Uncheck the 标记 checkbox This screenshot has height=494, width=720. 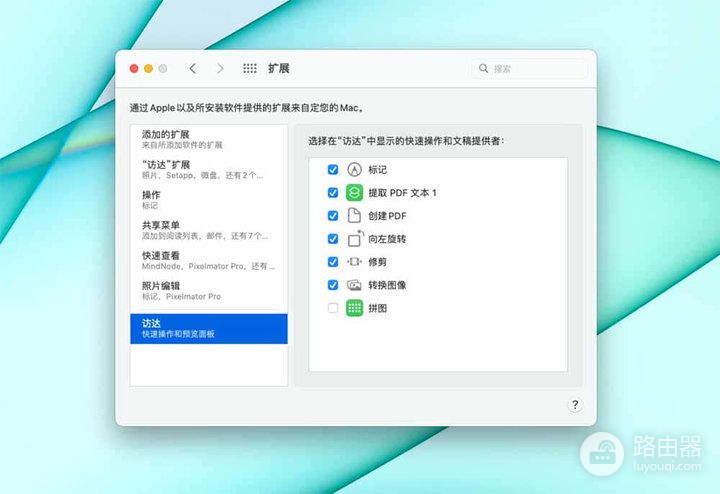333,169
